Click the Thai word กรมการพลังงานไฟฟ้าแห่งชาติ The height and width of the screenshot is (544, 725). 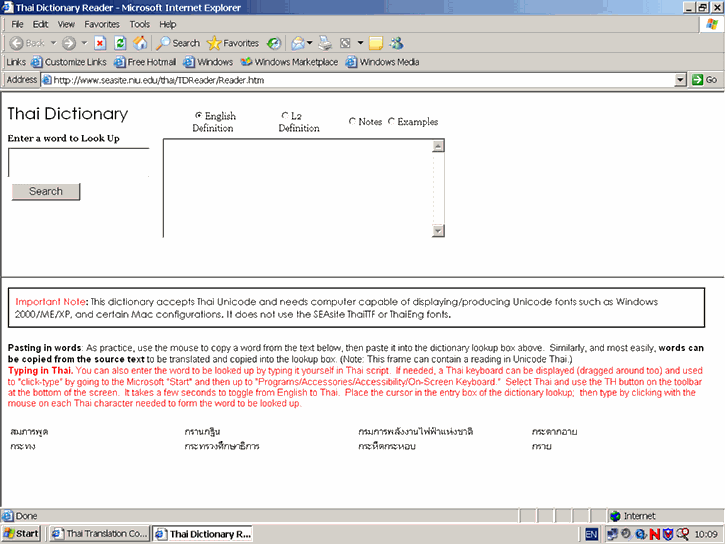click(x=416, y=432)
